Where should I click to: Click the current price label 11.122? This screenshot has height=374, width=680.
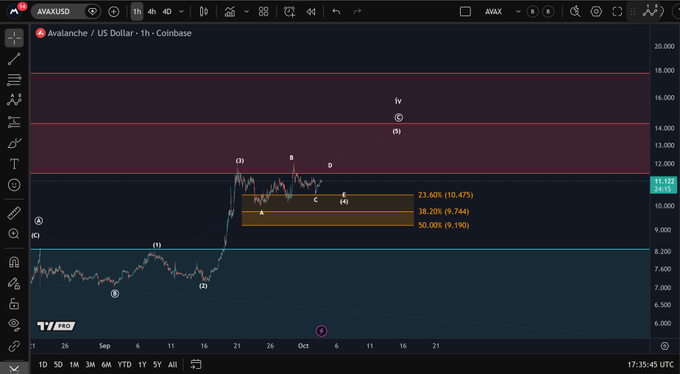pyautogui.click(x=664, y=185)
